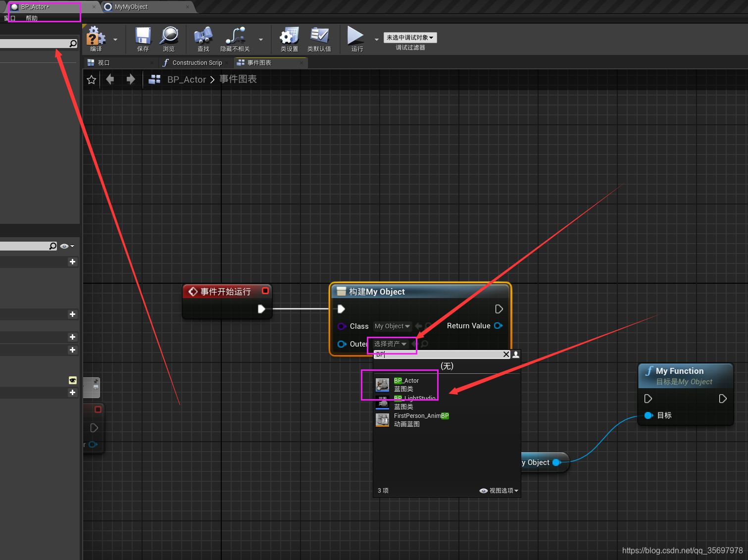
Task: Select the FirstPerson_AnimBP thumbnail
Action: pyautogui.click(x=383, y=420)
